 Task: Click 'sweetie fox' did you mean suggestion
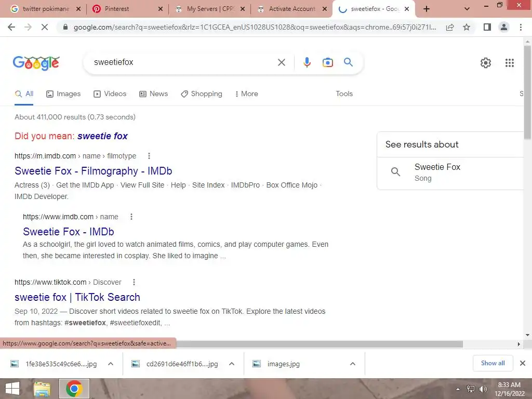[x=102, y=136]
